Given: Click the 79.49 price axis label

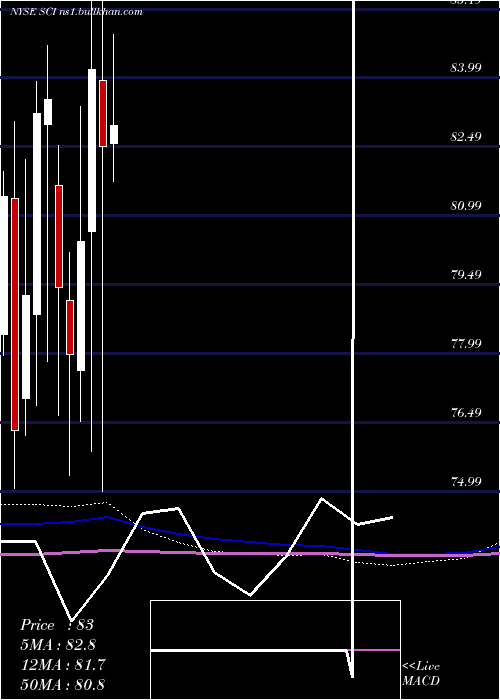Looking at the screenshot, I should point(466,275).
